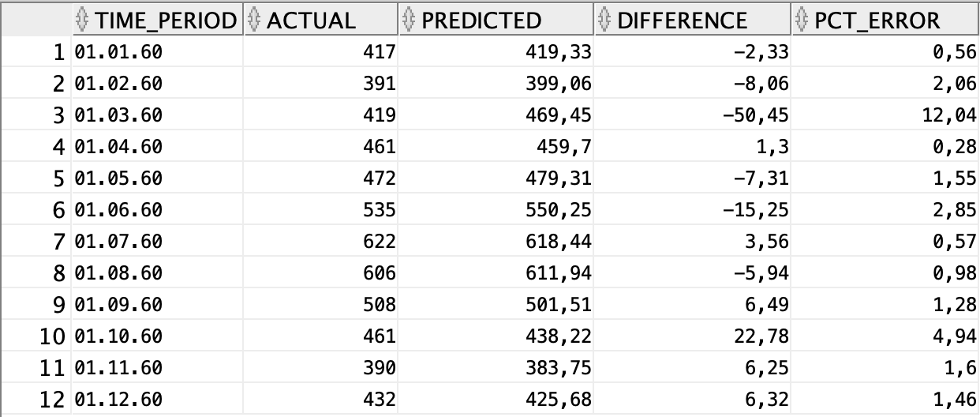Image resolution: width=980 pixels, height=417 pixels.
Task: Select the DIFFERENCE column header label
Action: [682, 20]
